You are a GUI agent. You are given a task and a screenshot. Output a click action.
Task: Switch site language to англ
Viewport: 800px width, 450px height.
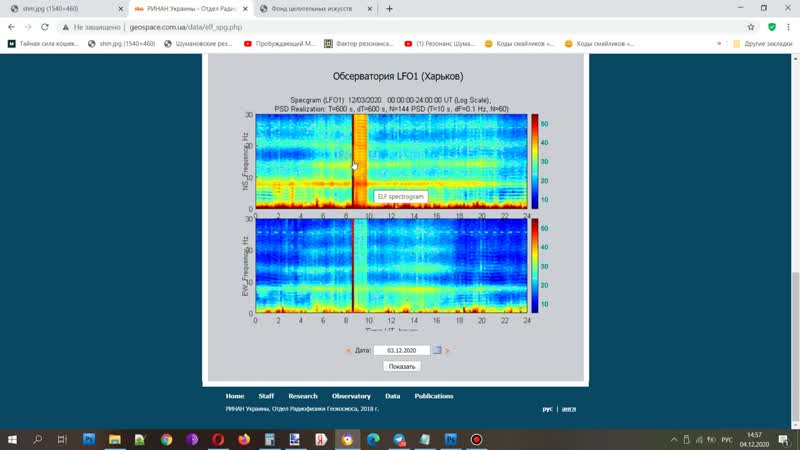coord(569,409)
